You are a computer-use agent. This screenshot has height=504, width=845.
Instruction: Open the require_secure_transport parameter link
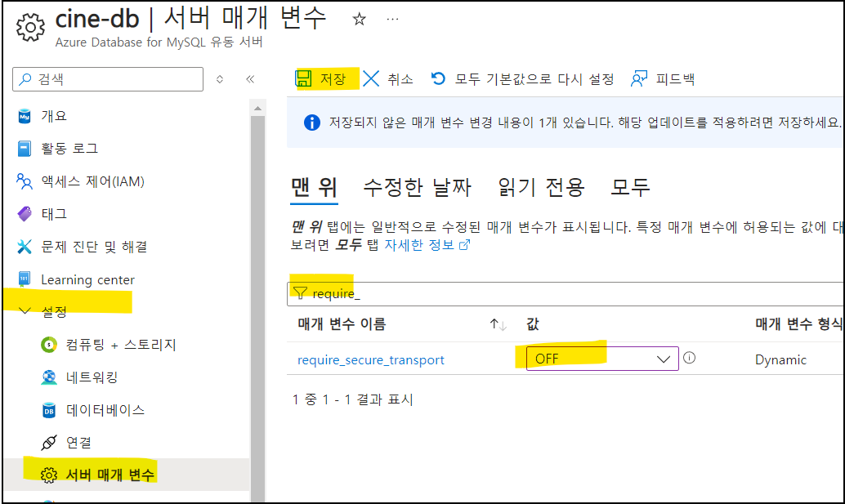point(371,359)
